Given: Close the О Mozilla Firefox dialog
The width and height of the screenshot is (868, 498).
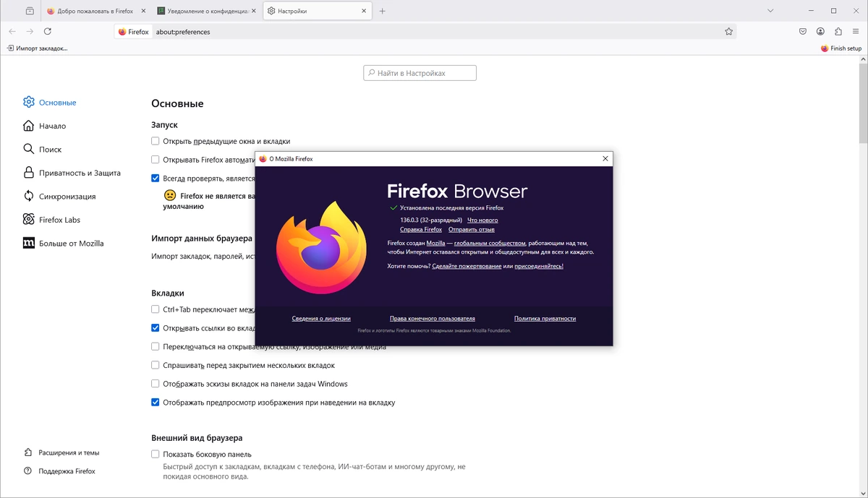Looking at the screenshot, I should click(605, 159).
